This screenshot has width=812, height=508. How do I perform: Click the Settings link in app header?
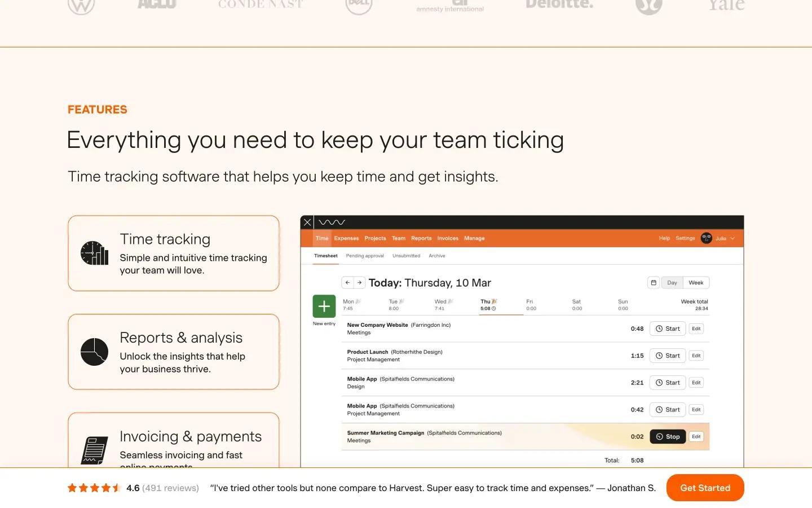tap(685, 238)
